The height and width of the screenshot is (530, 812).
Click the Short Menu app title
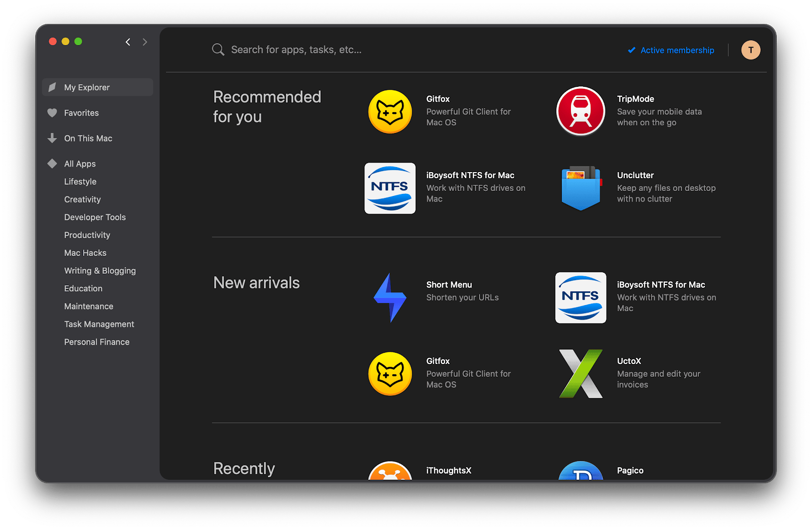[449, 285]
